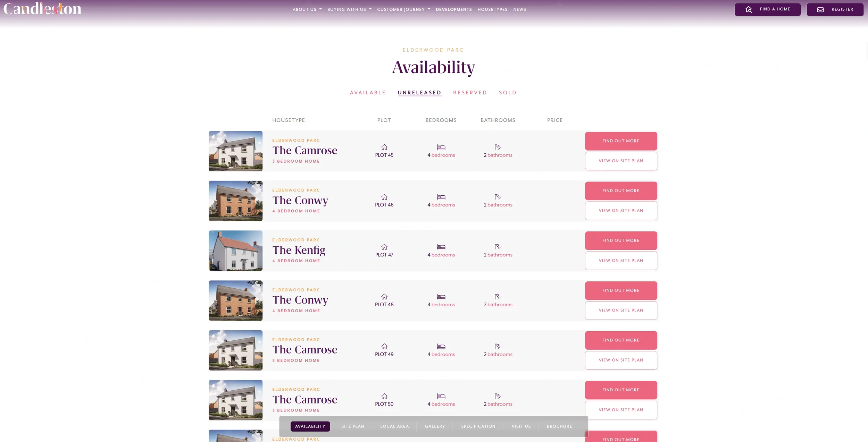
Task: Switch to the Available tab
Action: pos(368,93)
